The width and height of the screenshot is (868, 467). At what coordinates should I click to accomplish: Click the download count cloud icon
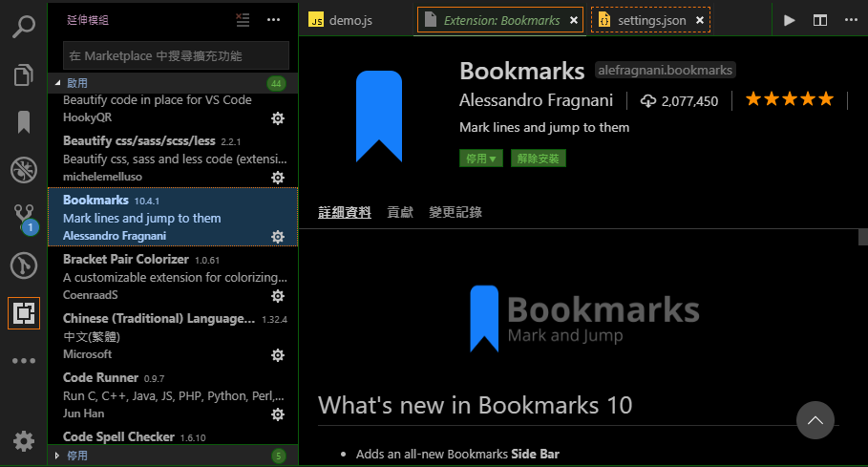(648, 101)
